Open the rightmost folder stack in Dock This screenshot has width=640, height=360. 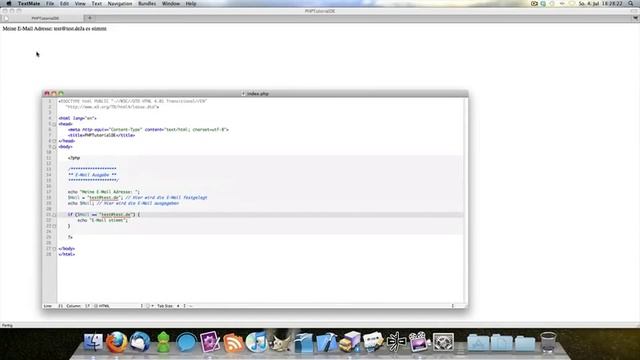tap(525, 342)
